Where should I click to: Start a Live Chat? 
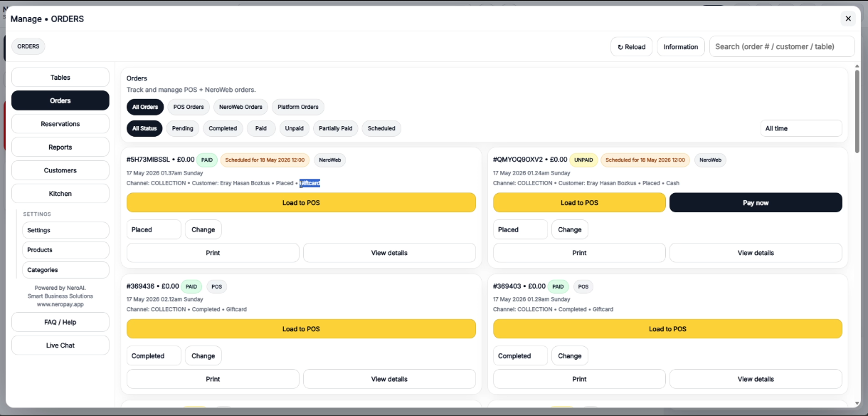coord(60,345)
